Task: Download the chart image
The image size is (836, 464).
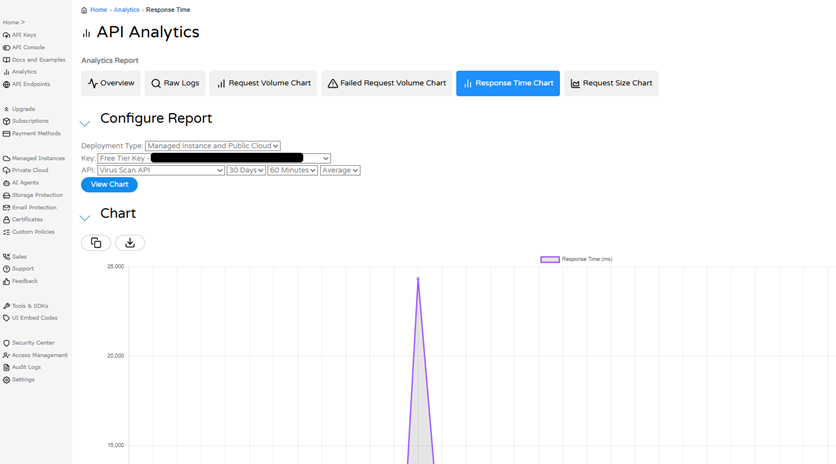Action: 130,243
